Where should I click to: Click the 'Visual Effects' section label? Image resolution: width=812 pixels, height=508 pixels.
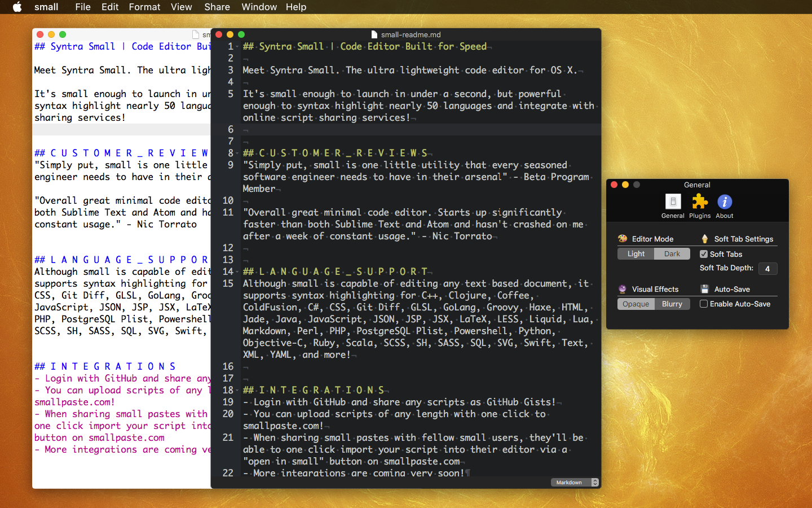click(x=655, y=289)
